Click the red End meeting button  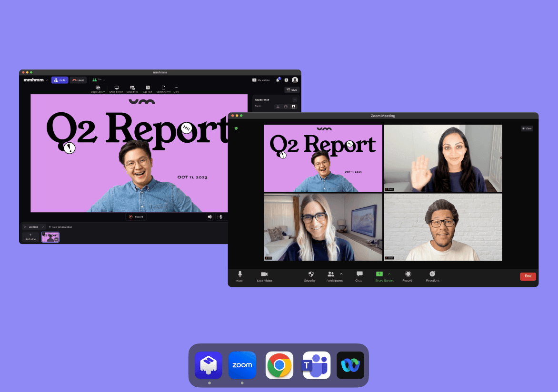pyautogui.click(x=528, y=276)
